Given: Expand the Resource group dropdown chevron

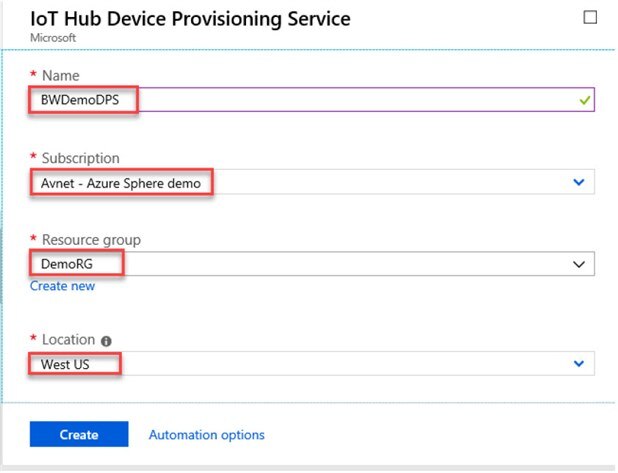Looking at the screenshot, I should (578, 264).
